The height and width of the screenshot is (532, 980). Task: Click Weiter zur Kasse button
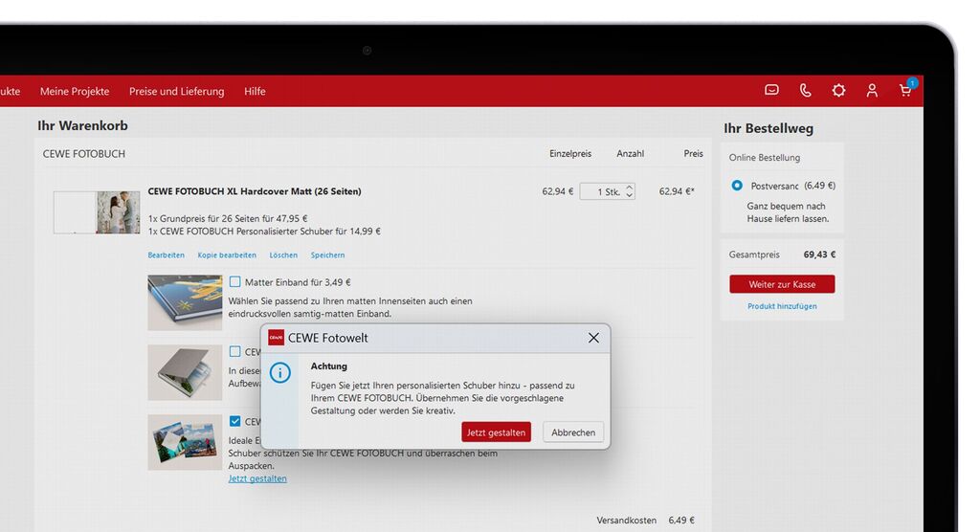782,284
